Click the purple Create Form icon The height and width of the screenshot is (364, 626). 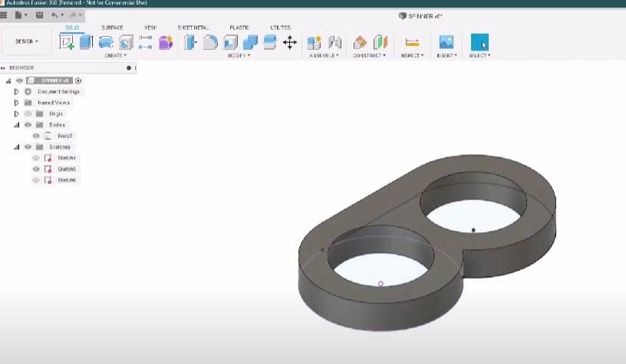(x=165, y=42)
